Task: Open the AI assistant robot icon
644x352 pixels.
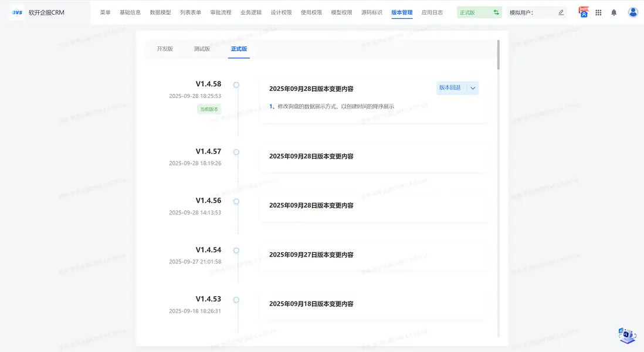Action: [627, 336]
